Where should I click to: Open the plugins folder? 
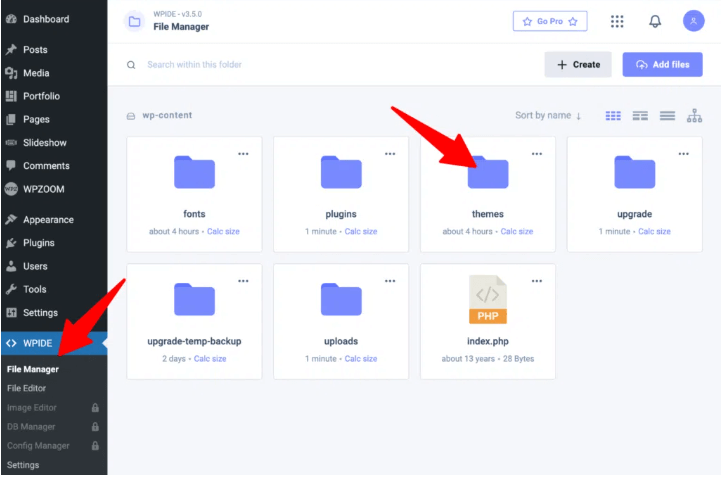point(341,173)
